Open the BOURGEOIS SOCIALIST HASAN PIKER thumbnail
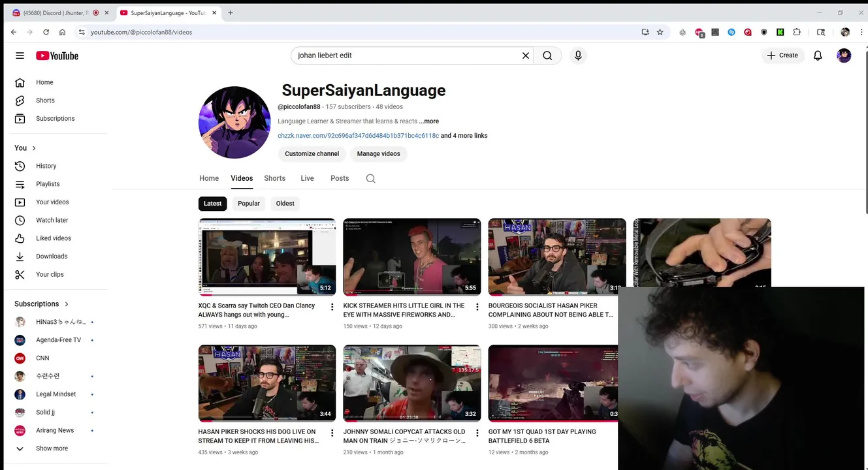Image resolution: width=868 pixels, height=470 pixels. click(x=557, y=257)
